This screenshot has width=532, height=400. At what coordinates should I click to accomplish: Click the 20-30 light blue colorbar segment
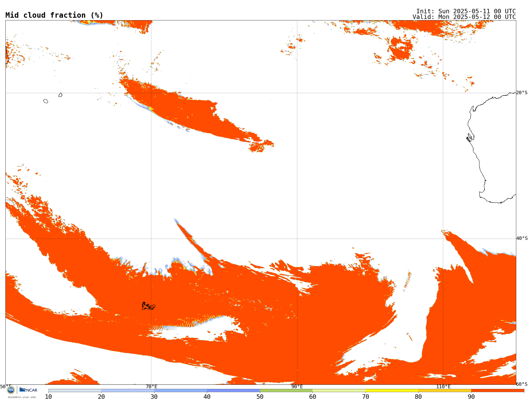(x=128, y=391)
